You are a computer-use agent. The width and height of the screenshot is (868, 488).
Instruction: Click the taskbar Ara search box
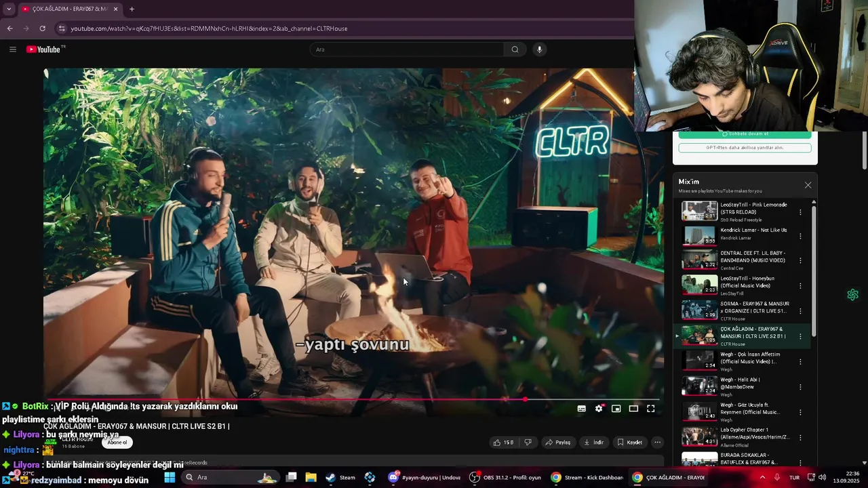[231, 477]
